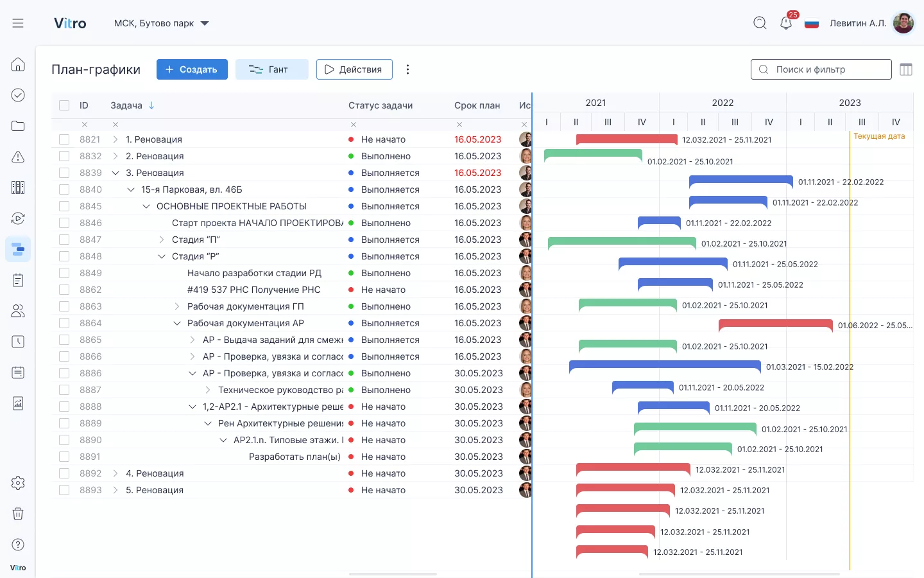The width and height of the screenshot is (924, 578).
Task: Open the МСК, Бутово парк project dropdown
Action: [162, 23]
